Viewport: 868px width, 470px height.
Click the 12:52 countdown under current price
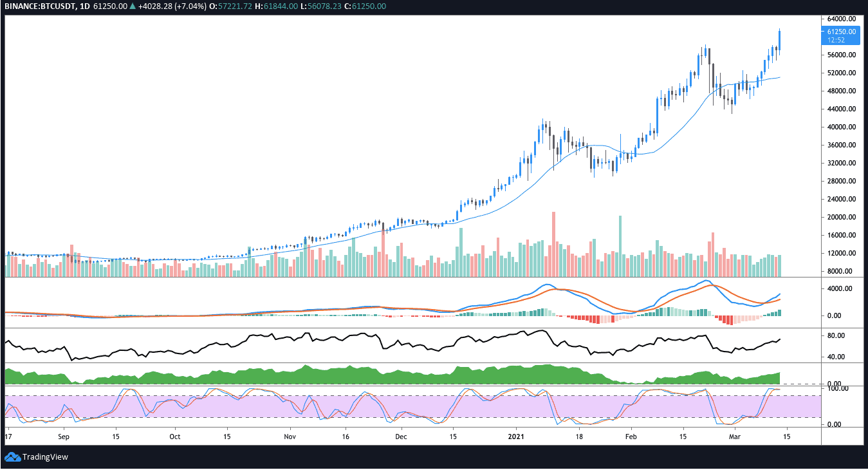(836, 40)
